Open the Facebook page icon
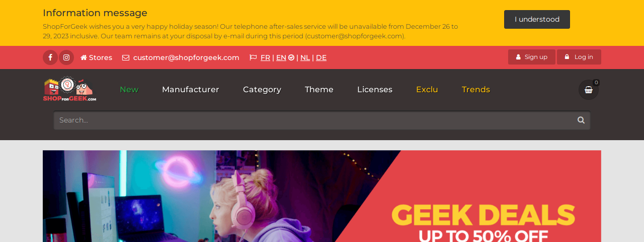The height and width of the screenshot is (242, 644). [50, 57]
